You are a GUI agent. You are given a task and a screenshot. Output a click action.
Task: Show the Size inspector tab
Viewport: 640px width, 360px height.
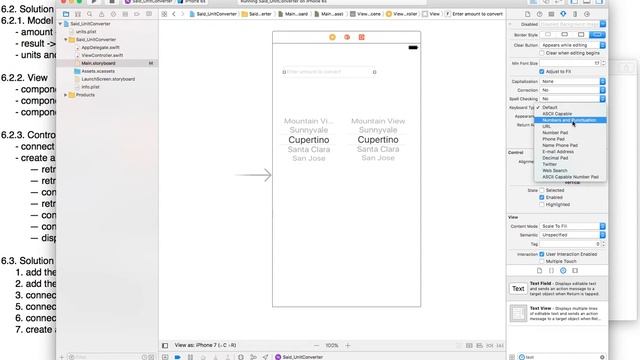[x=575, y=14]
